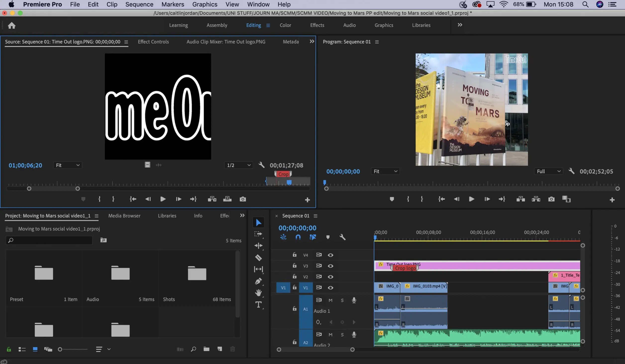The width and height of the screenshot is (625, 364).
Task: Open Comparison View in Program monitor
Action: coord(567,199)
